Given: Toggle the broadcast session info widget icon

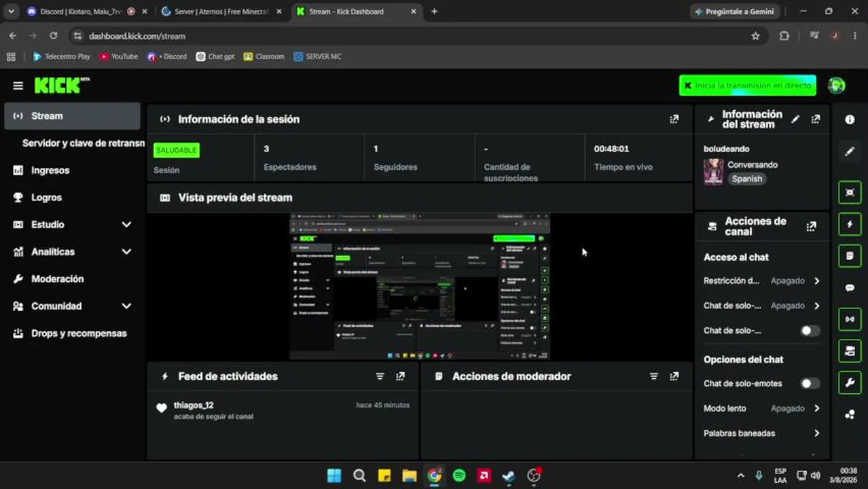Looking at the screenshot, I should tap(850, 319).
